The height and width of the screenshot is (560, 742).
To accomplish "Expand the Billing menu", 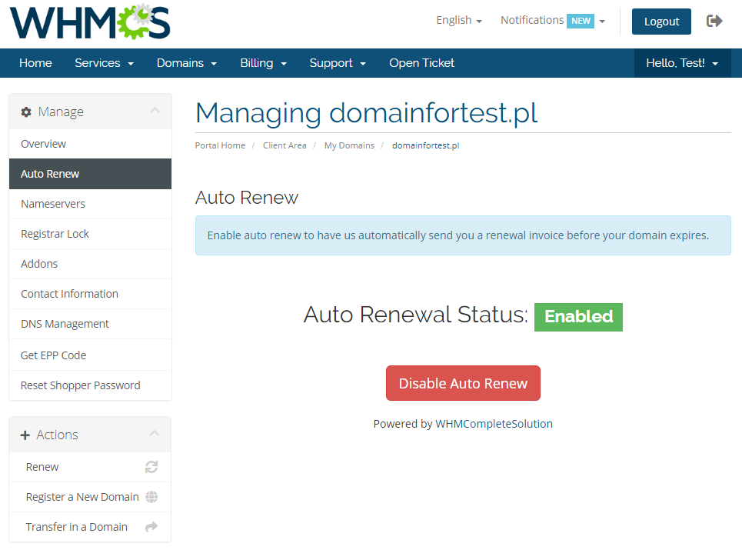I will click(x=264, y=63).
